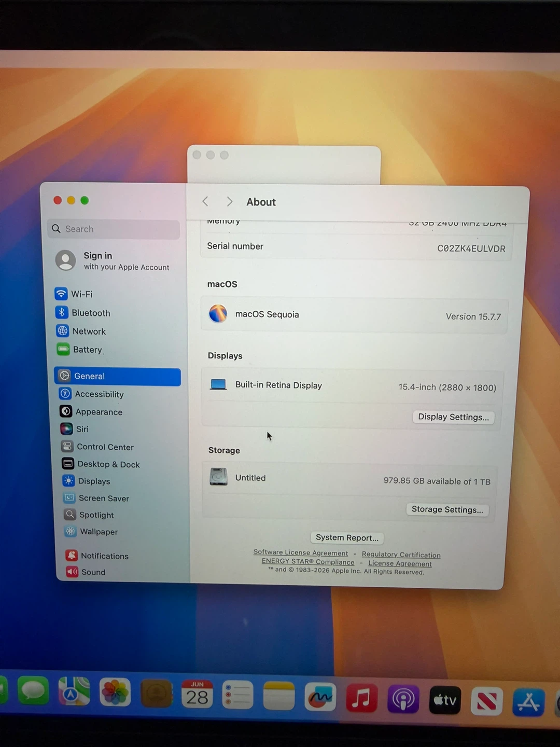Launch App Store from the Dock
This screenshot has width=560, height=747.
[x=528, y=702]
